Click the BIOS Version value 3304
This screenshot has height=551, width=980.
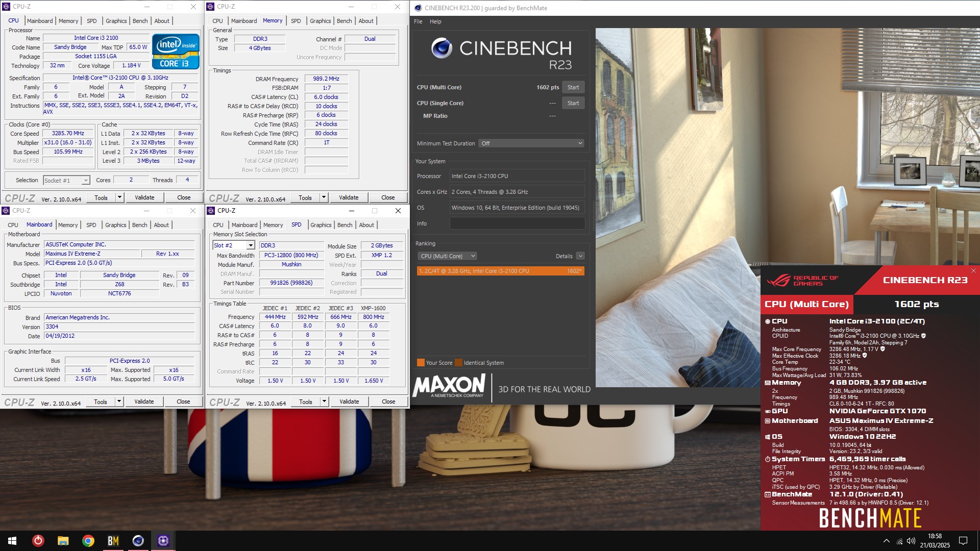[119, 327]
